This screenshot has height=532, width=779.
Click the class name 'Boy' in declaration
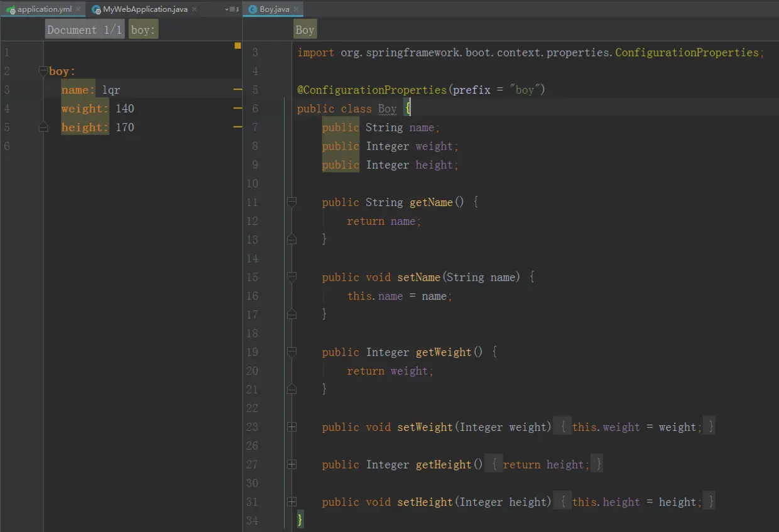coord(387,109)
